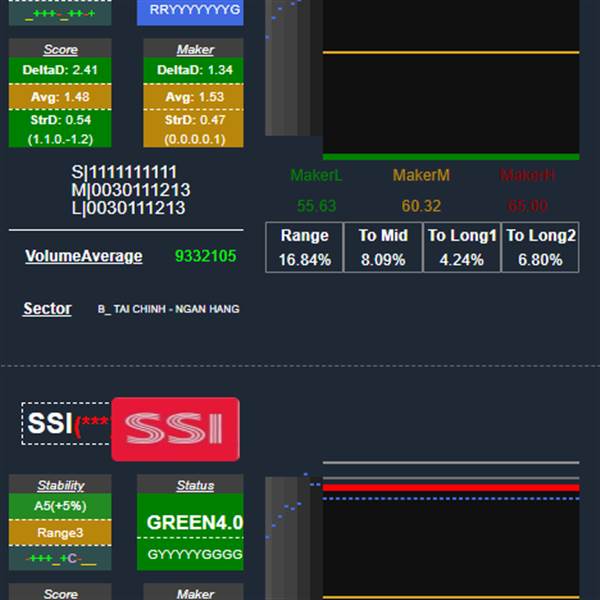Click the L|0030111213 code line

tap(128, 208)
